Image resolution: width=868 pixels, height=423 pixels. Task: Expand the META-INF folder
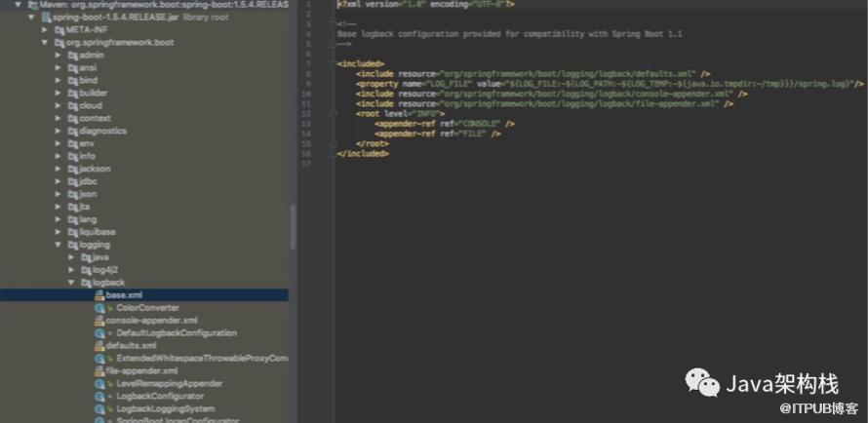point(45,29)
